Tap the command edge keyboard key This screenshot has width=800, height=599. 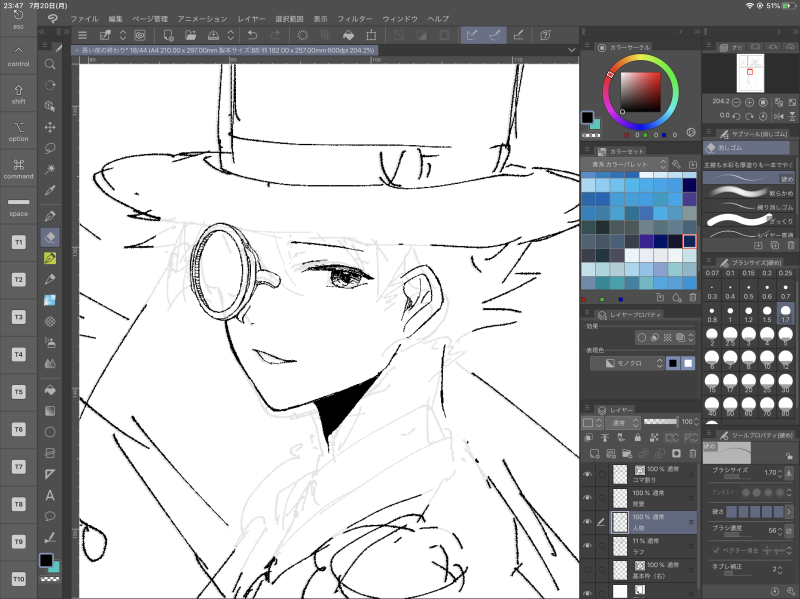coord(18,169)
